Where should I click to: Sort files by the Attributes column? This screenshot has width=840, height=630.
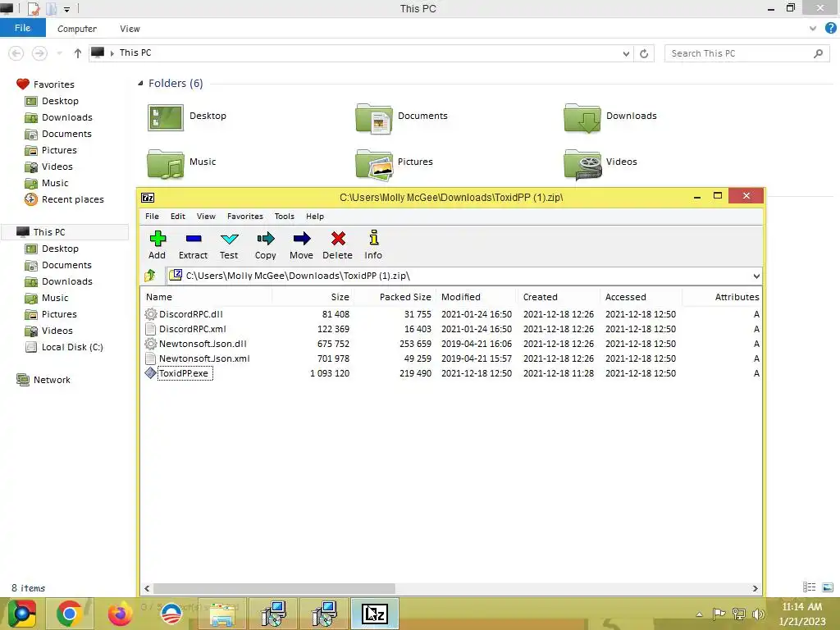[722, 297]
